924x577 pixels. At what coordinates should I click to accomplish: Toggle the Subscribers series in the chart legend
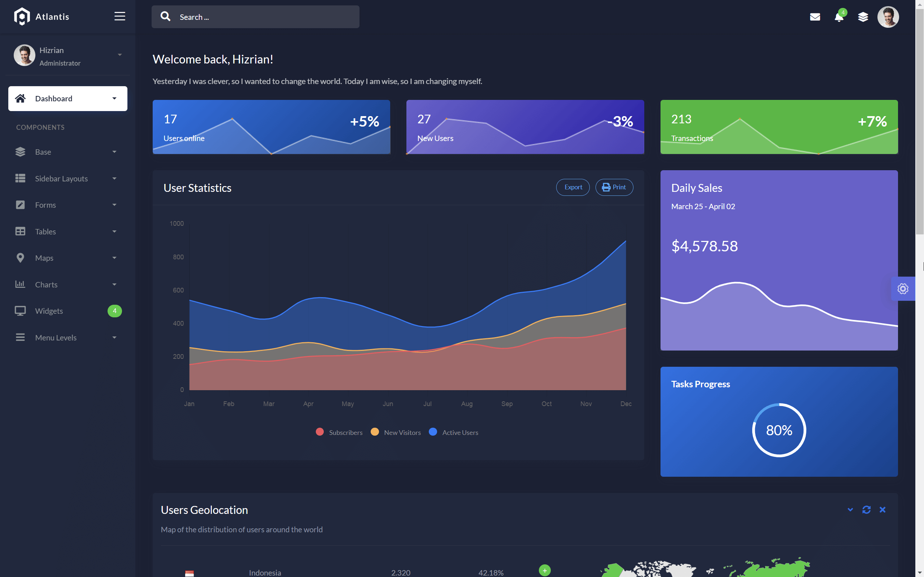[339, 432]
